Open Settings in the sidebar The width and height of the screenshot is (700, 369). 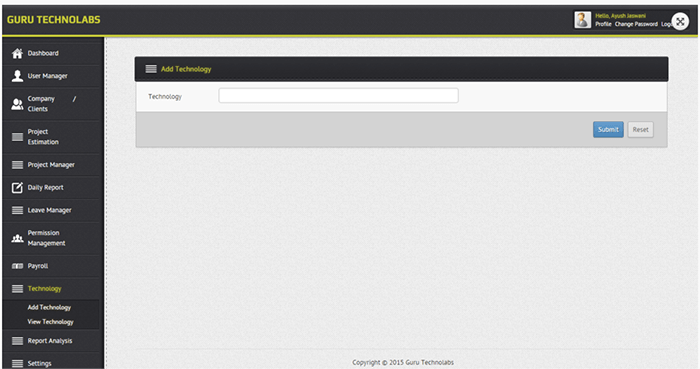tap(39, 364)
